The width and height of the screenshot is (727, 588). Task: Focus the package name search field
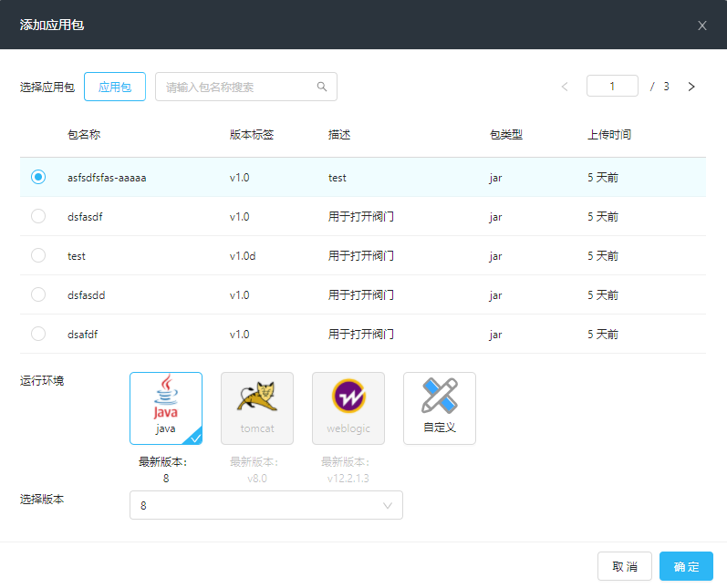[246, 87]
